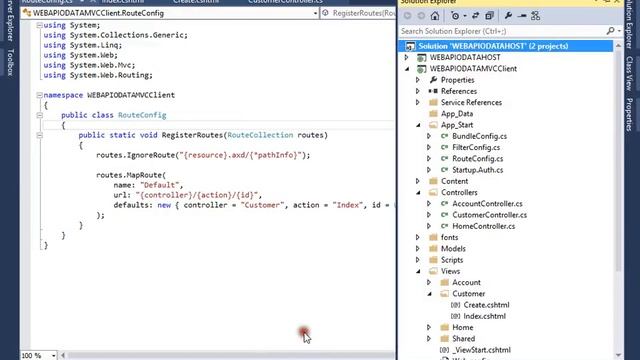The image size is (640, 360).
Task: Click the Home icon in Solution Explorer toolbar
Action: click(x=435, y=16)
